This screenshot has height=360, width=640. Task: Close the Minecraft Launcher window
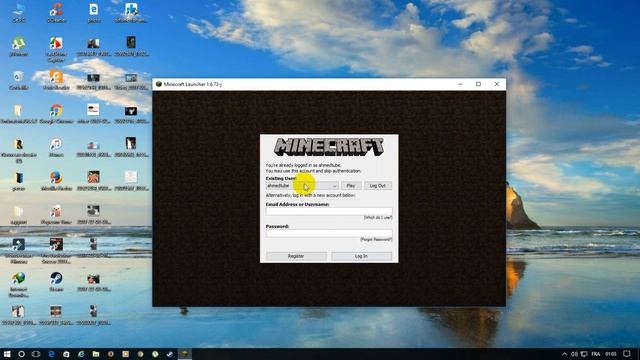click(x=497, y=84)
